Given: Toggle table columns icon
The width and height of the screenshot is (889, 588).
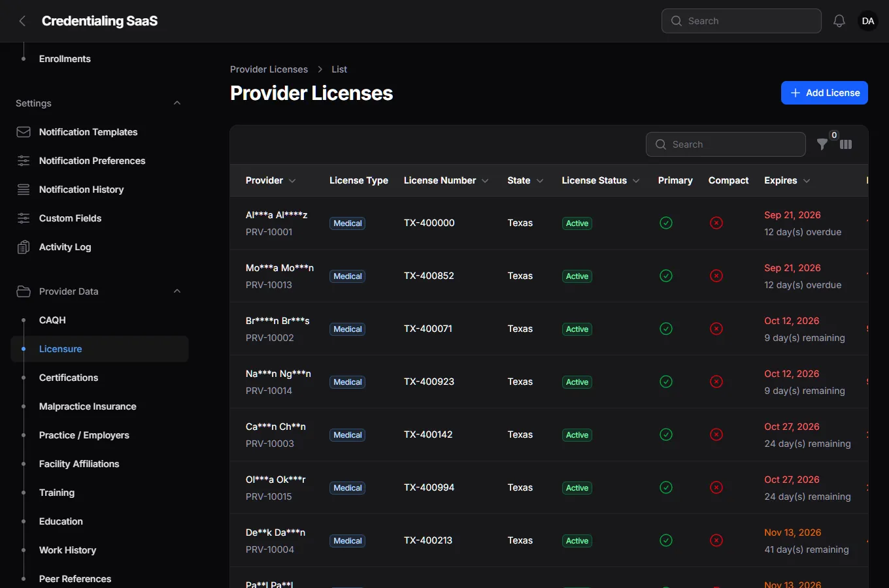Looking at the screenshot, I should click(x=846, y=144).
